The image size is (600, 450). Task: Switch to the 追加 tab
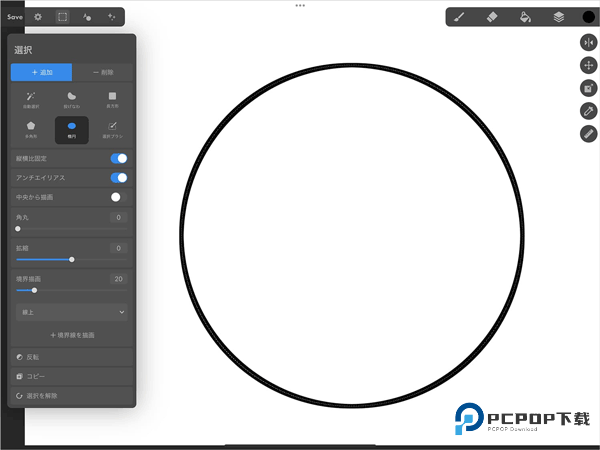41,72
